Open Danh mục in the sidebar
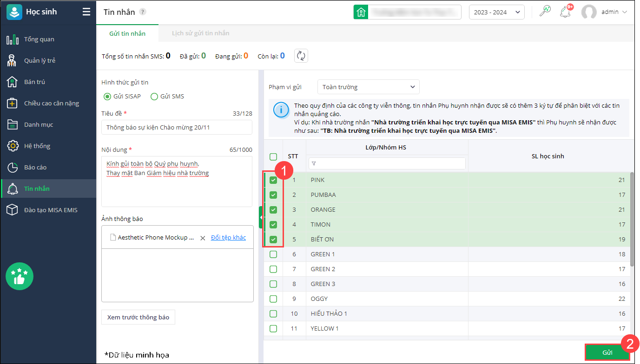 pyautogui.click(x=48, y=124)
